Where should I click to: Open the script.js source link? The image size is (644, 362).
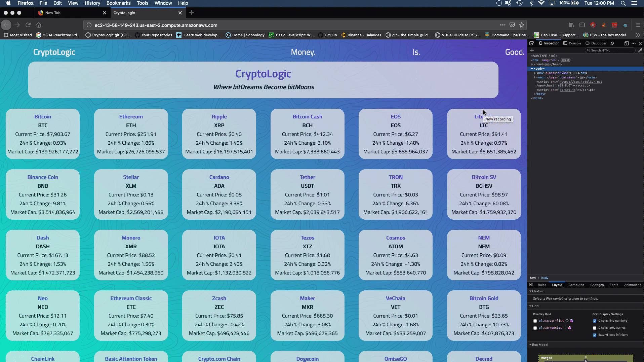click(567, 90)
